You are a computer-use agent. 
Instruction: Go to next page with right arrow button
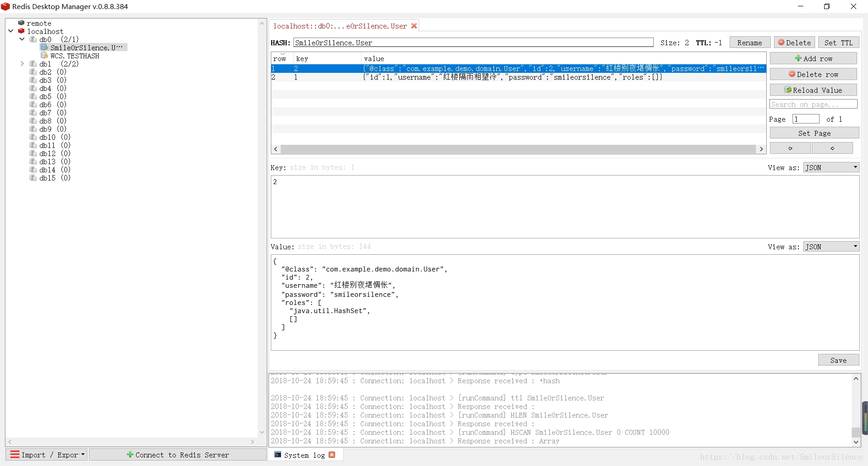[832, 148]
